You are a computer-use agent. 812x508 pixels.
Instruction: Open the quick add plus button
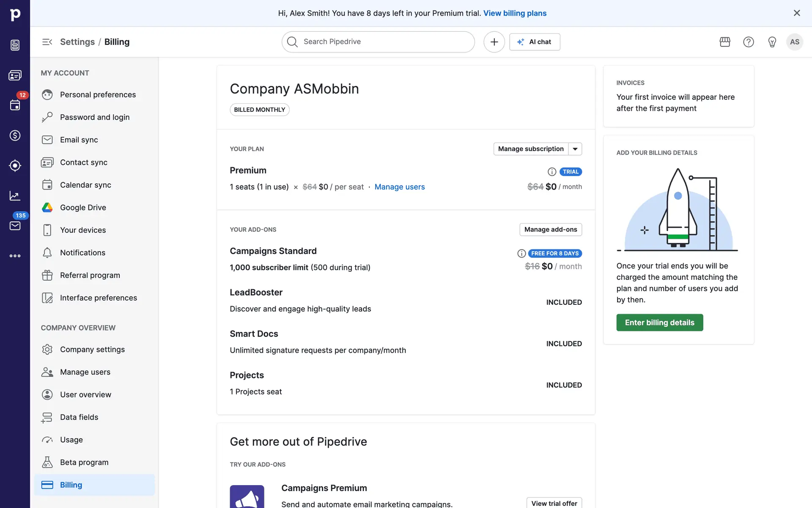pos(494,42)
